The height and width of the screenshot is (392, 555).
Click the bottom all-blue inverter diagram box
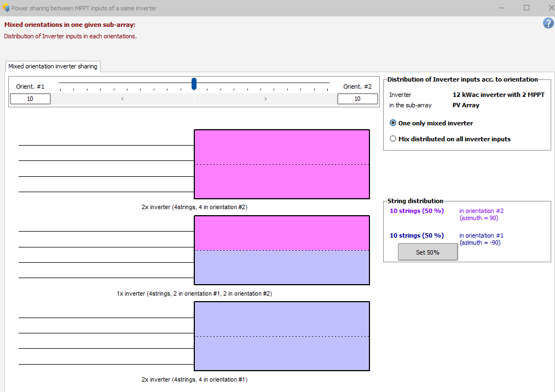[x=282, y=336]
